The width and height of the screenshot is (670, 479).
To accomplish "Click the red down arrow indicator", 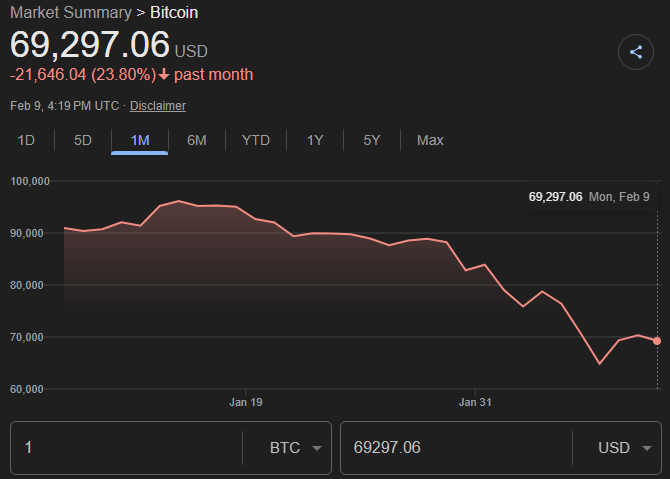I will coord(164,75).
